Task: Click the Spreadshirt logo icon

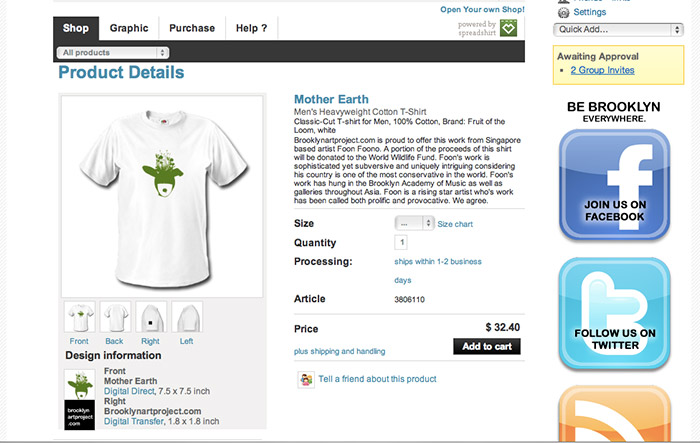Action: tap(510, 28)
